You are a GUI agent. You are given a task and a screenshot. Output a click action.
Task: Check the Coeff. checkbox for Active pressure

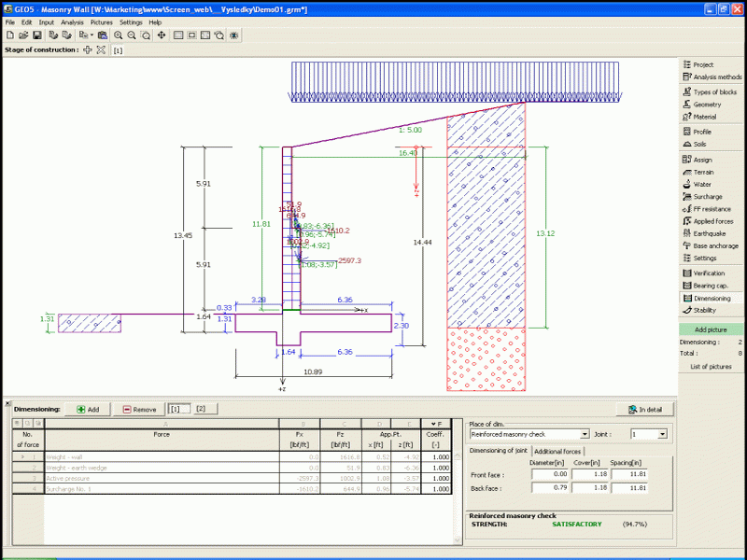pos(439,478)
